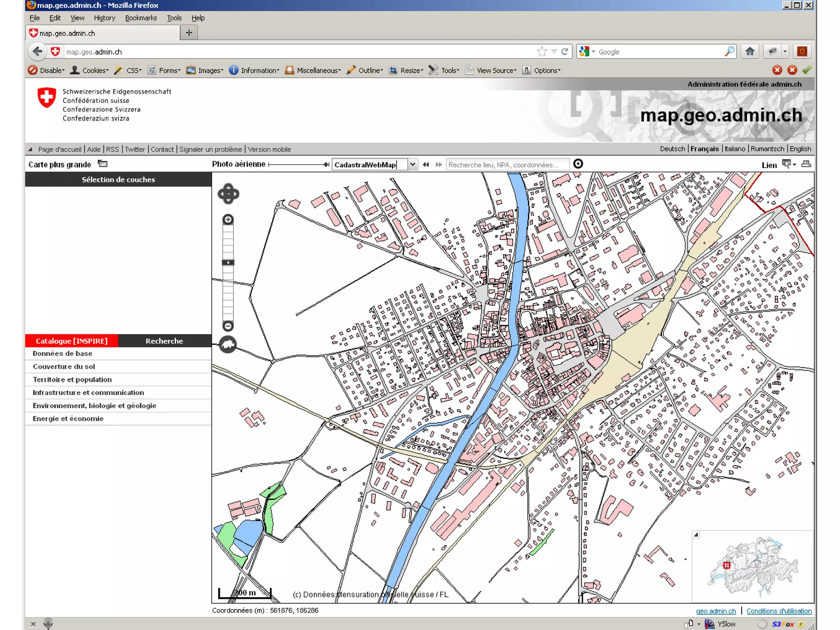Zoom out with the minus button
The width and height of the screenshot is (840, 630).
228,326
